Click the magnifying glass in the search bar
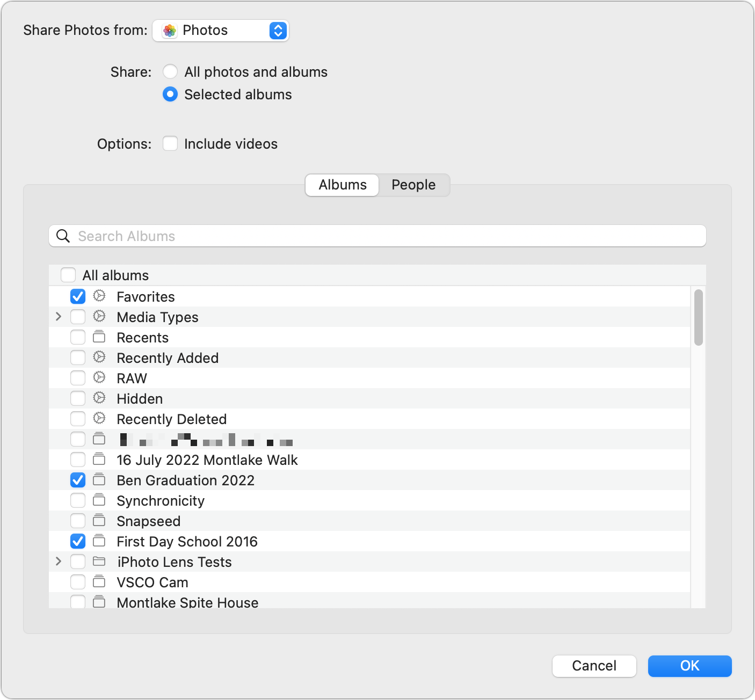The height and width of the screenshot is (700, 755). [63, 236]
